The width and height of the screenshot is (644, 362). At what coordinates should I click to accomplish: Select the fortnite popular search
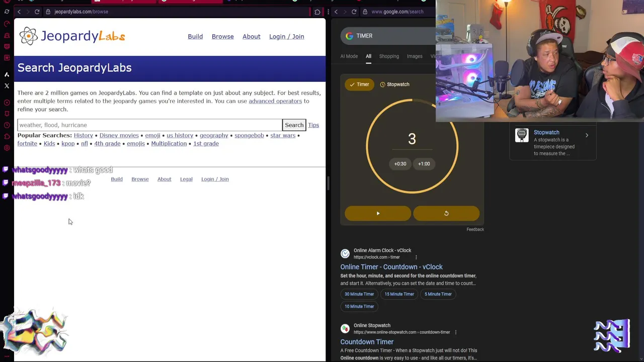point(27,144)
